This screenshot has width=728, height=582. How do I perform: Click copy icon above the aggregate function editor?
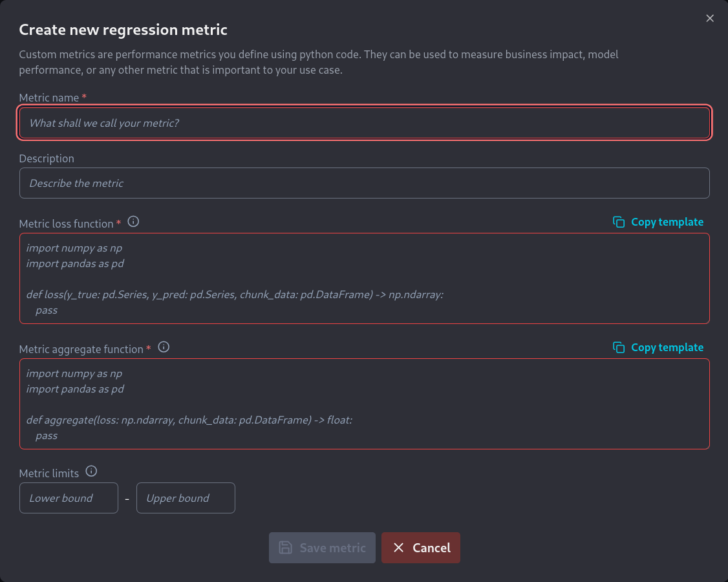[619, 347]
